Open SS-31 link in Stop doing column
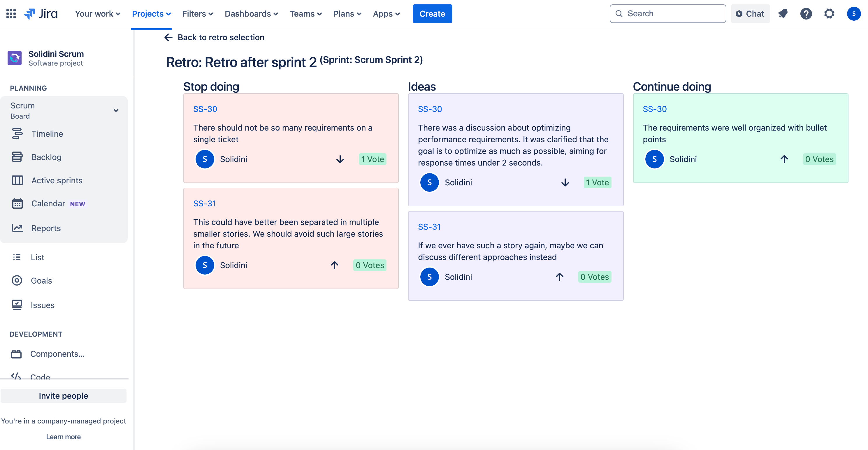Screen dimensions: 868x450 click(x=204, y=203)
